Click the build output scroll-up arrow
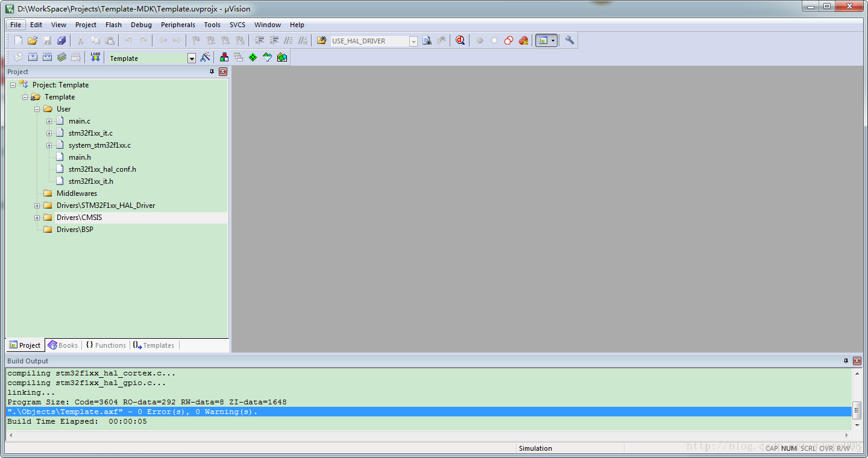Image resolution: width=868 pixels, height=458 pixels. (x=857, y=374)
